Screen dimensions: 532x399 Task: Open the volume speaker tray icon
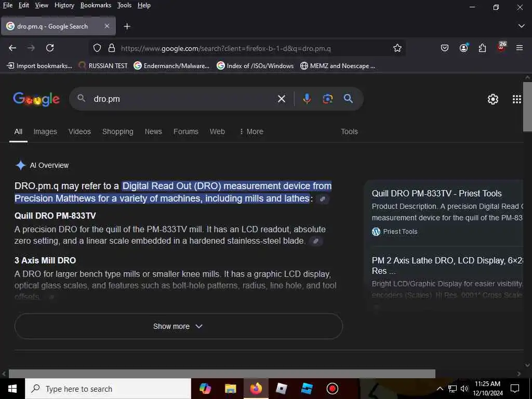click(464, 389)
